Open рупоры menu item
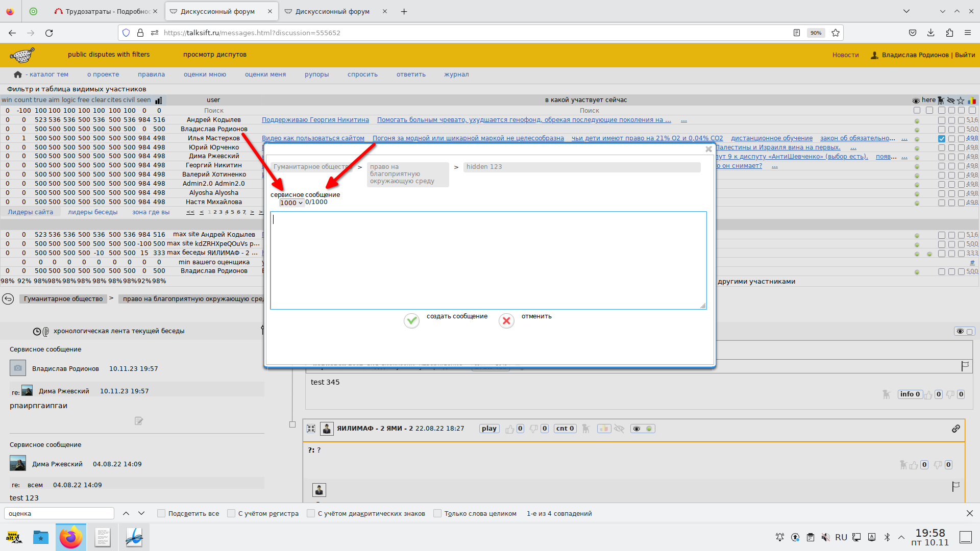980x551 pixels. coord(317,74)
